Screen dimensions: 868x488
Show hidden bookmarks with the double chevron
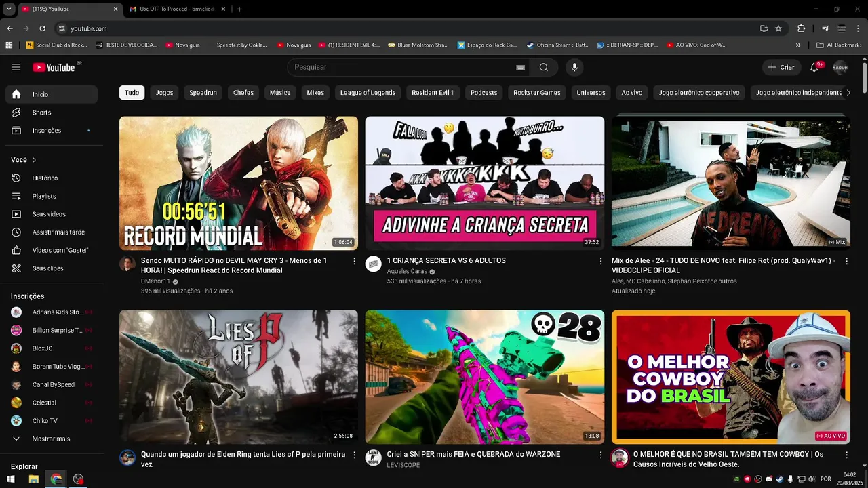pyautogui.click(x=798, y=45)
